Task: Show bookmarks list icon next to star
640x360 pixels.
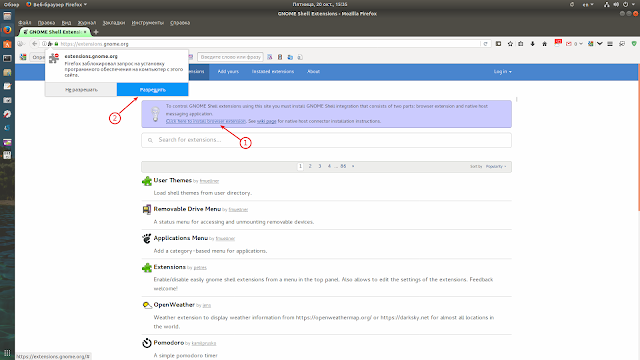Action: 521,44
